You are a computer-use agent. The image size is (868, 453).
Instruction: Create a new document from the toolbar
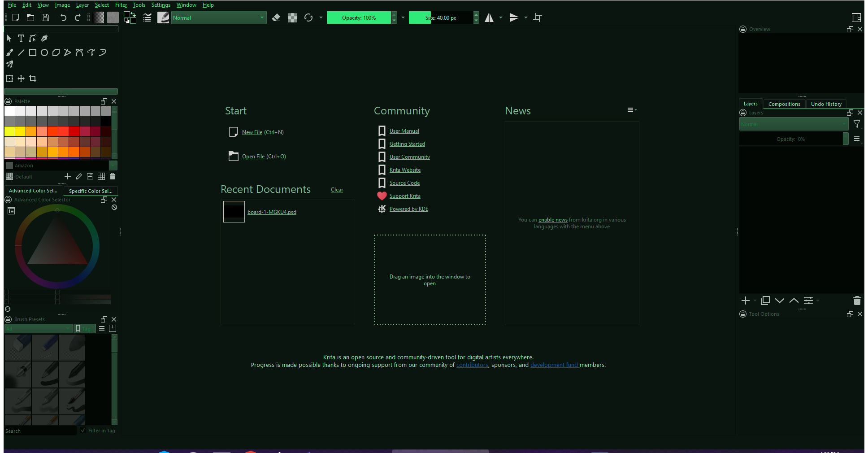pyautogui.click(x=16, y=17)
